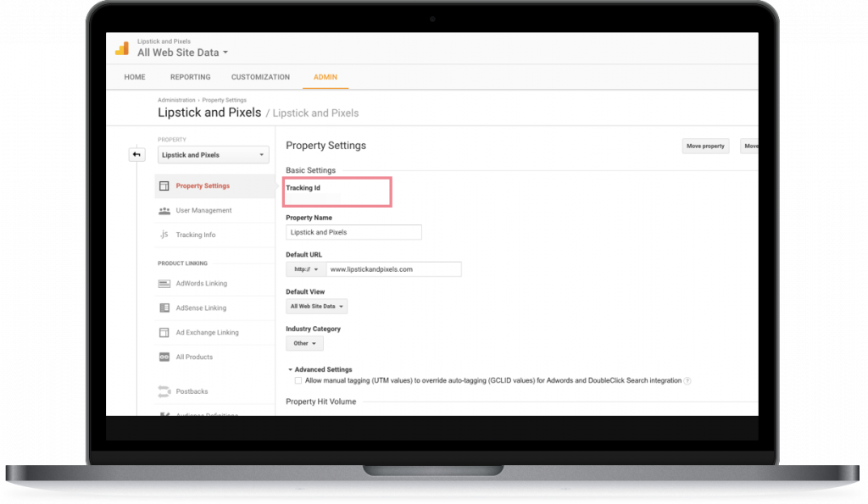Click the AdWords Linking icon
868x504 pixels.
[x=164, y=284]
